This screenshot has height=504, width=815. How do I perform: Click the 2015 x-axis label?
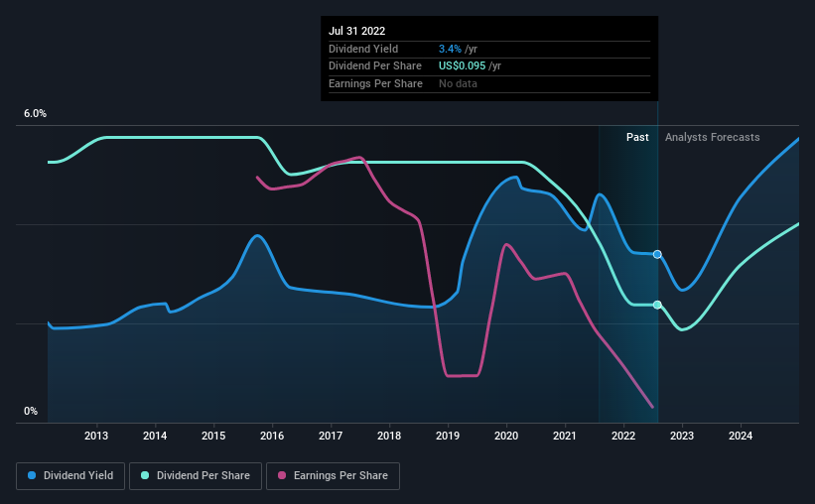(213, 436)
